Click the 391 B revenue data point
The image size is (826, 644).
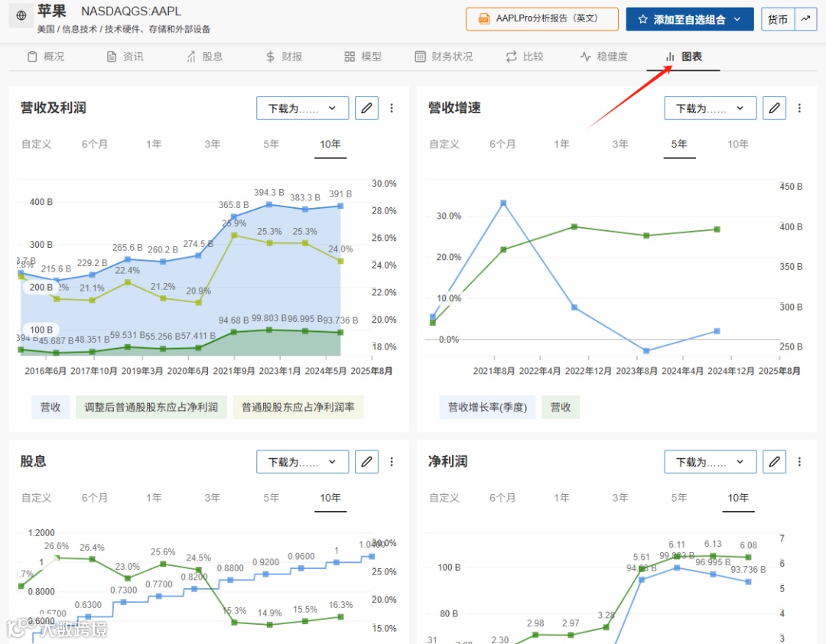pyautogui.click(x=340, y=206)
